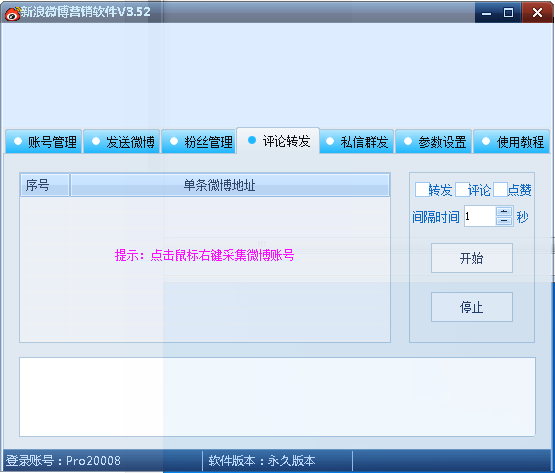Click the Weibo logo icon in title bar
555x473 pixels.
[x=12, y=13]
